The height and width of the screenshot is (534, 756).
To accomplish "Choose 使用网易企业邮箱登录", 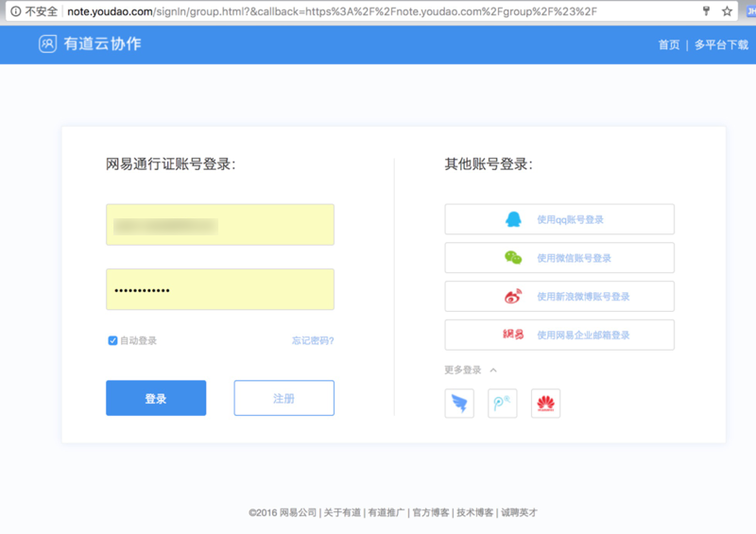I will click(x=559, y=335).
